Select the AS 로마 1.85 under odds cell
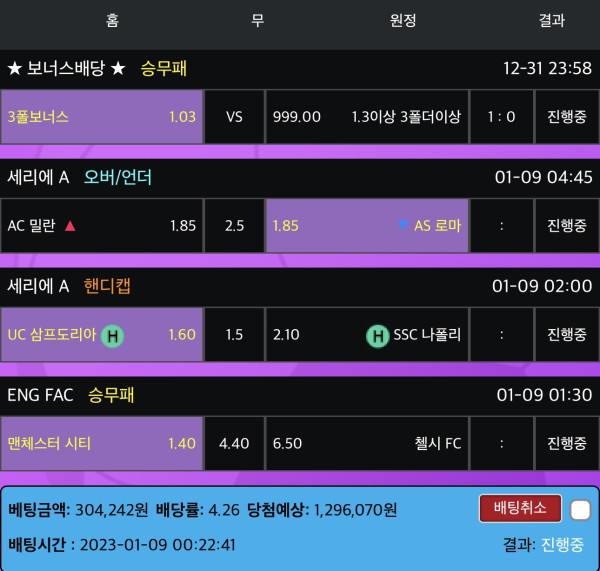The height and width of the screenshot is (571, 600). tap(367, 226)
